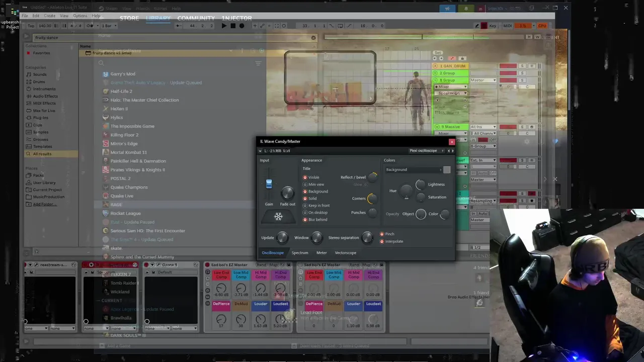The width and height of the screenshot is (644, 362).
Task: Open the Plexi oscilloscope preset dropdown
Action: [x=426, y=151]
